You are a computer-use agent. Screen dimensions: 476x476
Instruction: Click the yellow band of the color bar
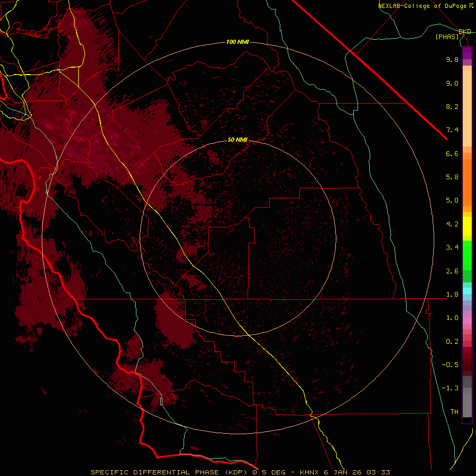(x=467, y=226)
